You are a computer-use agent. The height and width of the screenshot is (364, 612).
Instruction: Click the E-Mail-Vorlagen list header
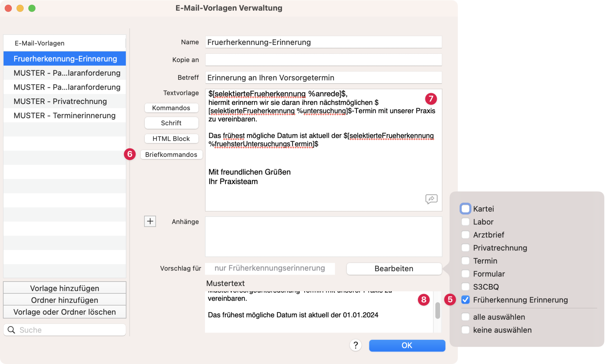[65, 43]
